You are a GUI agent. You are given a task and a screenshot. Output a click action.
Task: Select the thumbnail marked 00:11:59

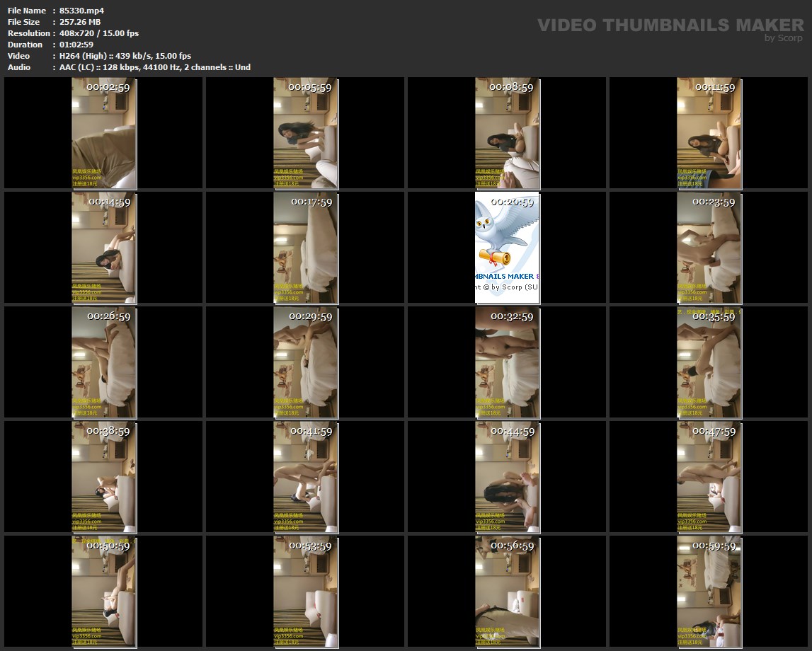tap(709, 133)
